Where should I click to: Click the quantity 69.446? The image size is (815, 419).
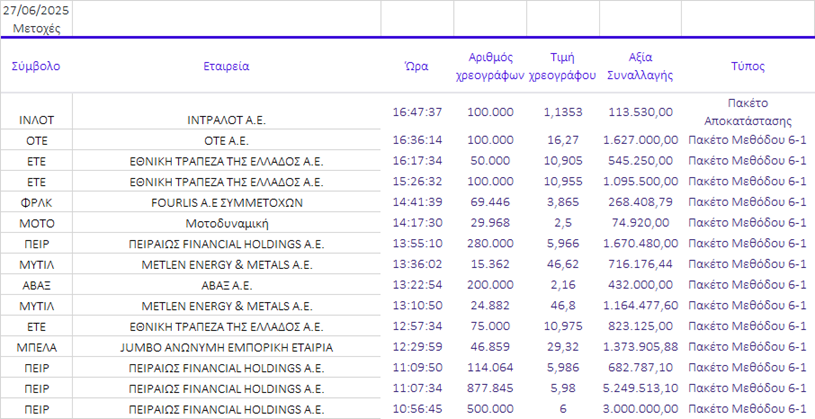(490, 202)
